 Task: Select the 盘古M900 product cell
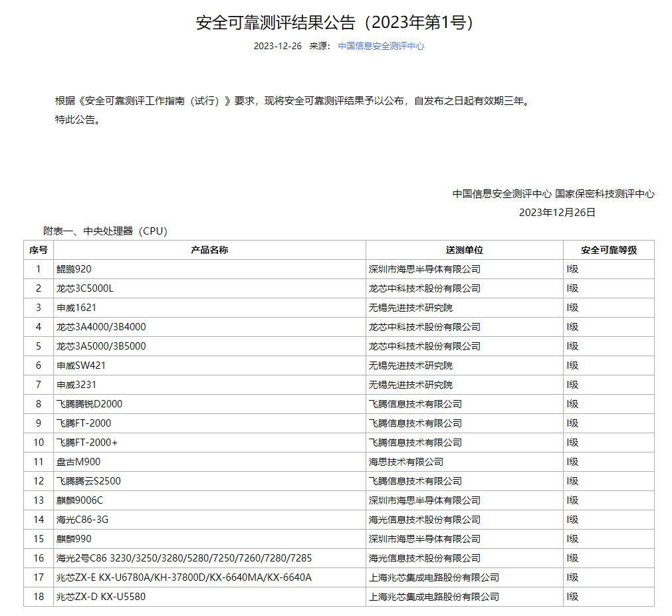(x=209, y=462)
